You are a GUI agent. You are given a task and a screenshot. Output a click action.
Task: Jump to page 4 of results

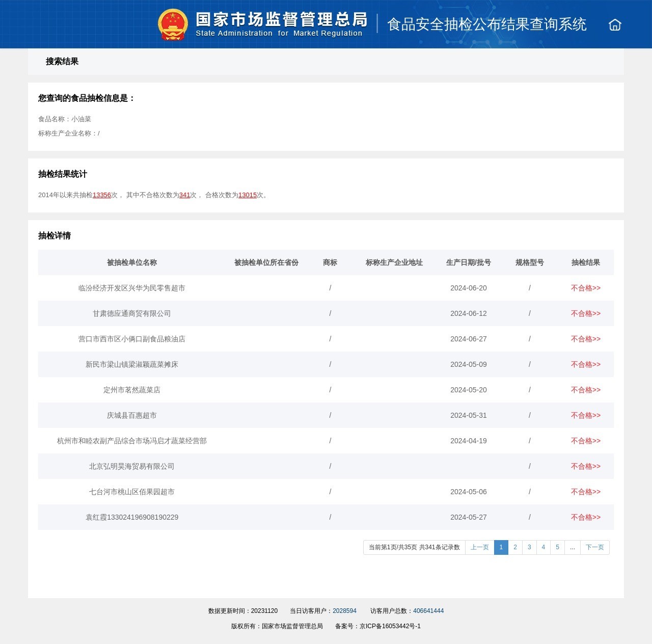[543, 547]
